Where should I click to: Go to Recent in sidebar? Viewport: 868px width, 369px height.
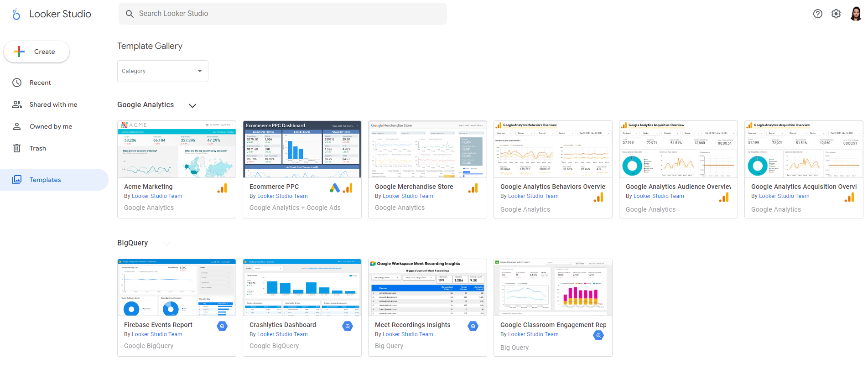pos(54,83)
